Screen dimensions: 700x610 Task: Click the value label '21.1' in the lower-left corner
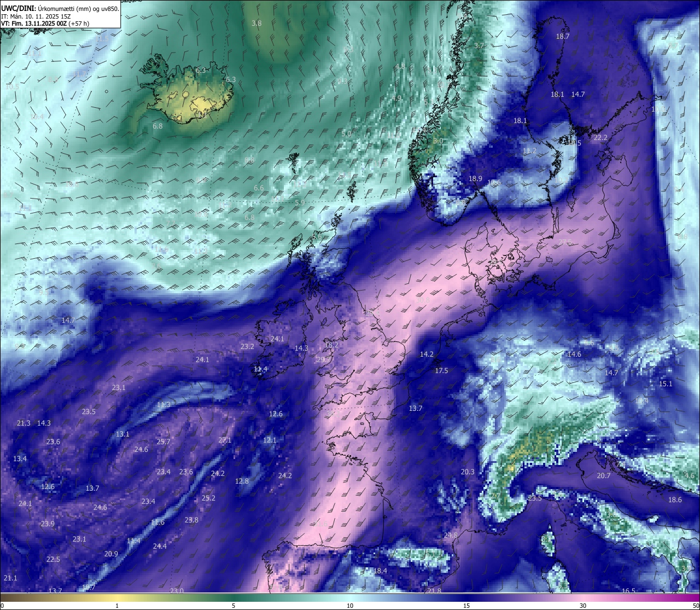[10, 578]
